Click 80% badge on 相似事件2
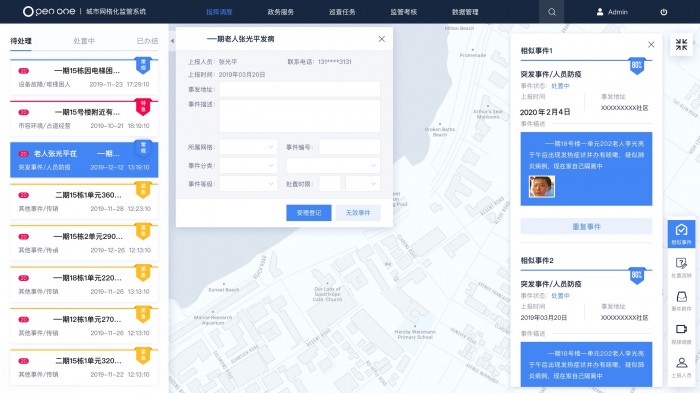The width and height of the screenshot is (700, 393). (637, 275)
